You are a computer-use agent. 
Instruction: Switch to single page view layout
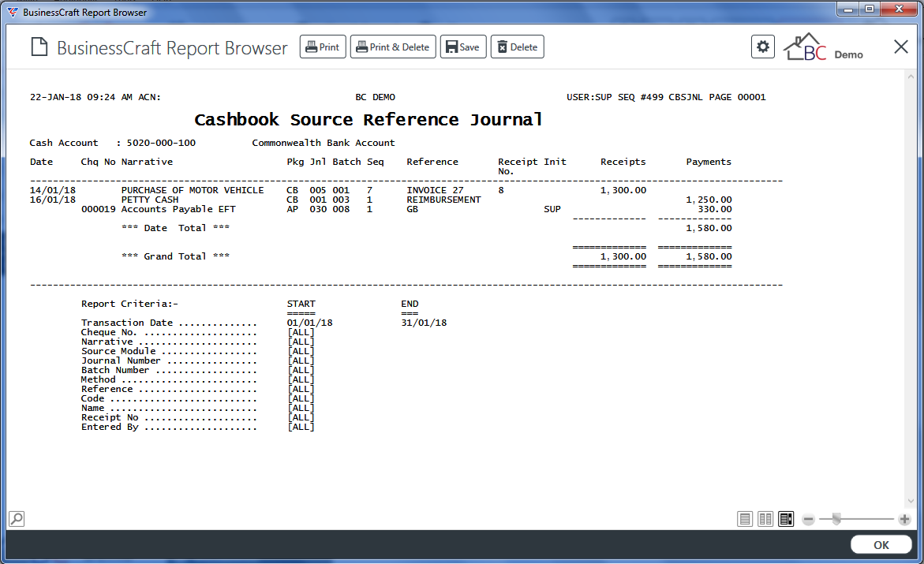click(745, 519)
